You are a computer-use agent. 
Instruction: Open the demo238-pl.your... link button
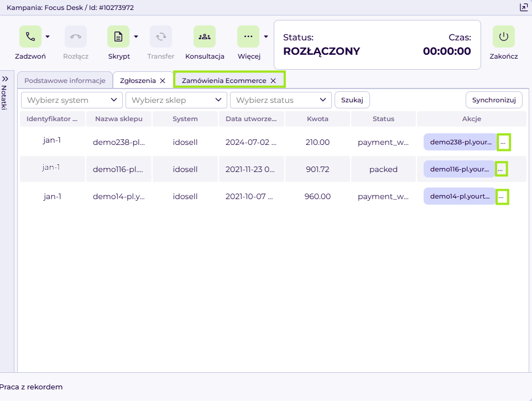pos(460,142)
